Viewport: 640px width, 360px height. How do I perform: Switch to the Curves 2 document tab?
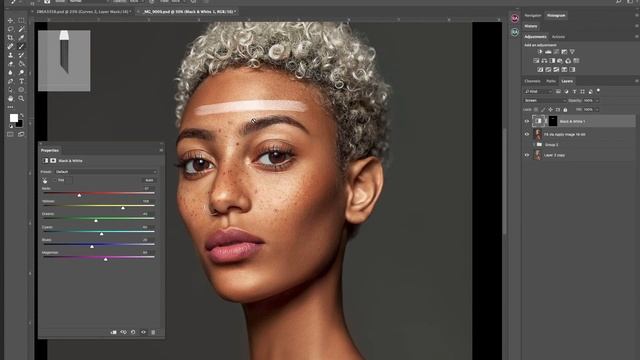[x=83, y=12]
